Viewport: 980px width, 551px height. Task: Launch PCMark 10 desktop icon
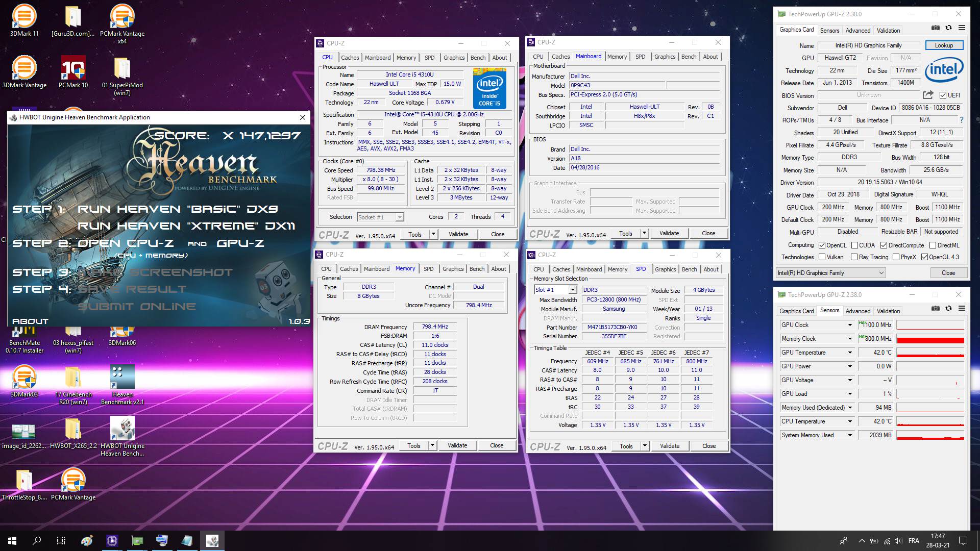pyautogui.click(x=73, y=72)
